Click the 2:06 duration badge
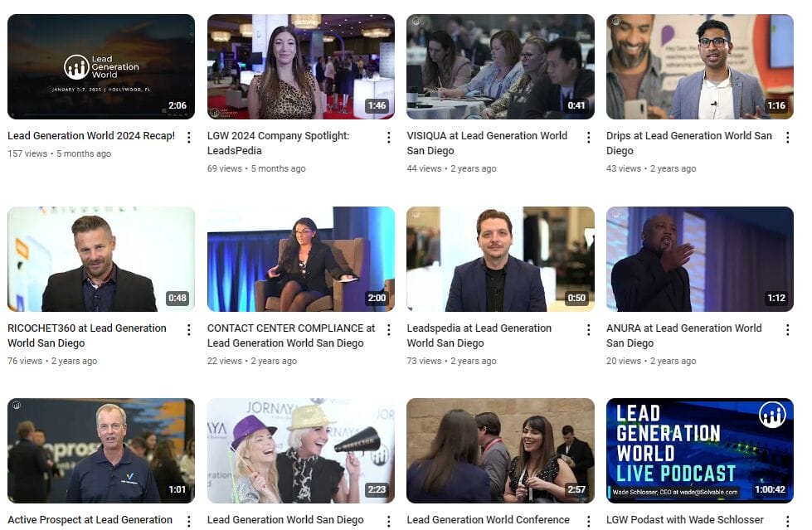The height and width of the screenshot is (530, 812). pos(177,105)
